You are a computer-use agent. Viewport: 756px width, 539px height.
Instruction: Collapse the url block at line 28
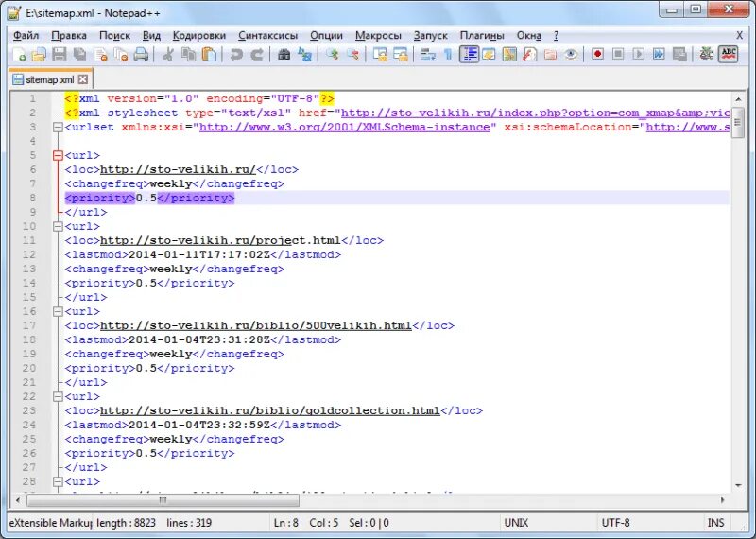(58, 481)
